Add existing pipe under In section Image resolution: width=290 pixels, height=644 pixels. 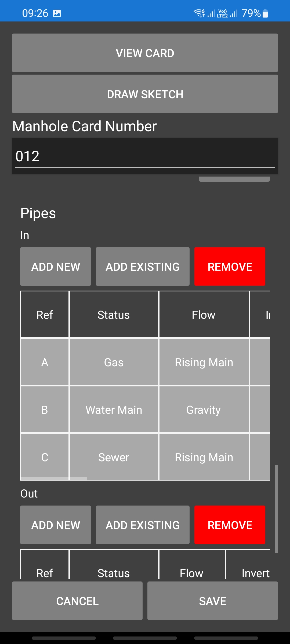(143, 267)
